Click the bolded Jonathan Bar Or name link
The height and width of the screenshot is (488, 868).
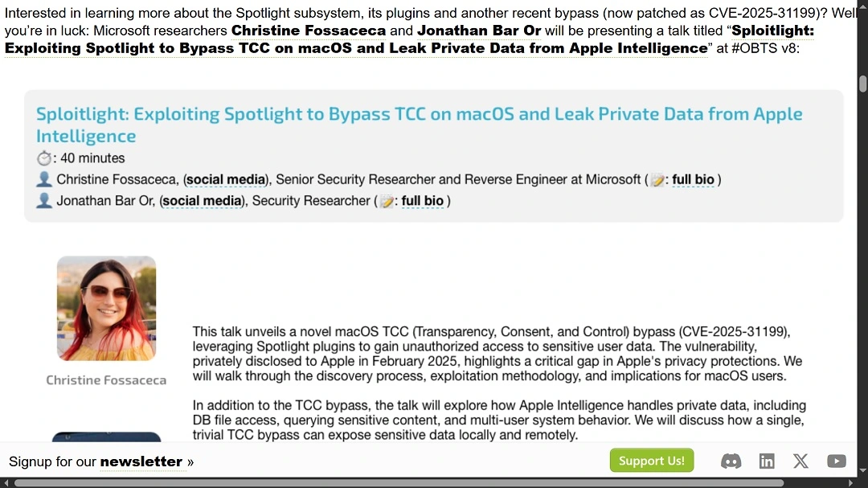click(x=477, y=31)
